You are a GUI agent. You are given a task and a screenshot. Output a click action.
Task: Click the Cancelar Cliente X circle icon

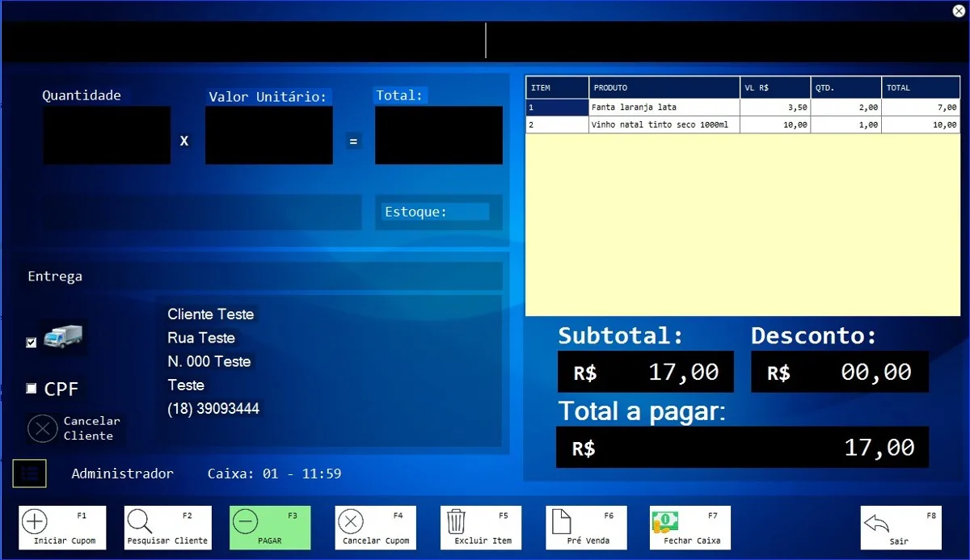[42, 428]
